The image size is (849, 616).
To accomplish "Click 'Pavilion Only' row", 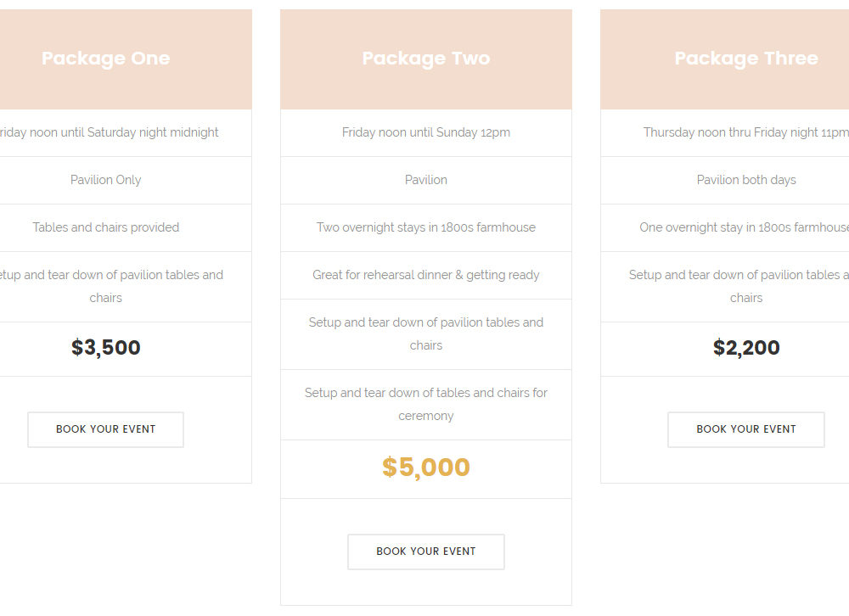I will point(126,180).
